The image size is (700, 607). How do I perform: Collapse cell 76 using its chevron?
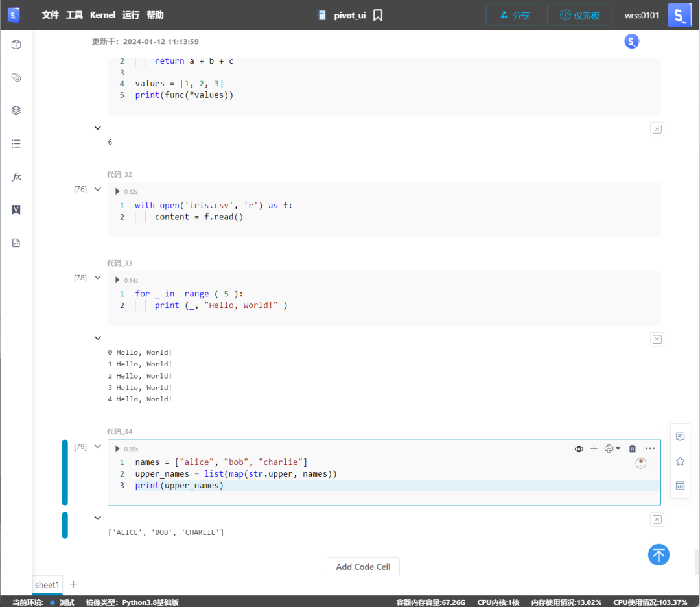pos(98,189)
